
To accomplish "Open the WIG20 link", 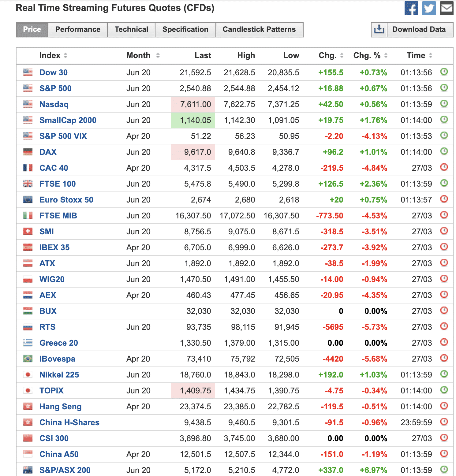I will pyautogui.click(x=52, y=279).
